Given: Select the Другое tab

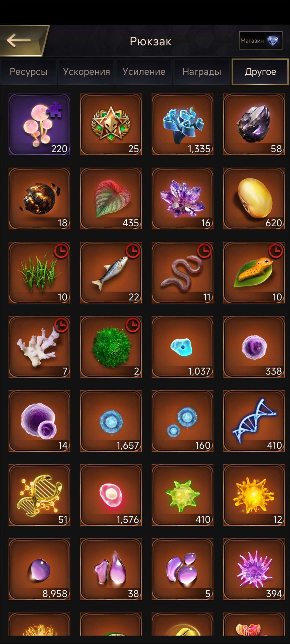Looking at the screenshot, I should [260, 72].
